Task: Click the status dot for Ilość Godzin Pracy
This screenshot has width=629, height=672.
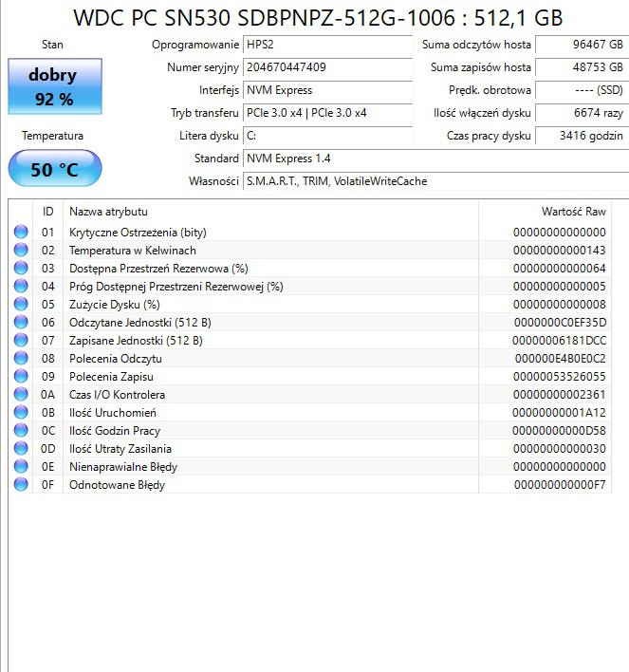Action: tap(21, 430)
